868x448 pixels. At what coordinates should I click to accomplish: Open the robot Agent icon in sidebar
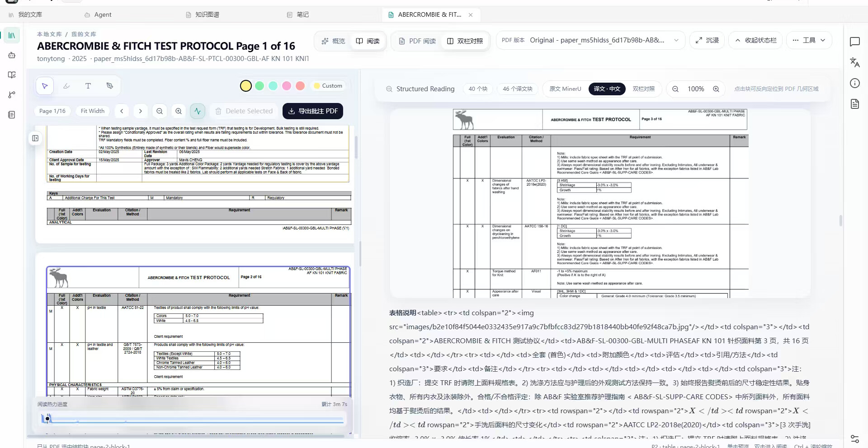tap(12, 55)
